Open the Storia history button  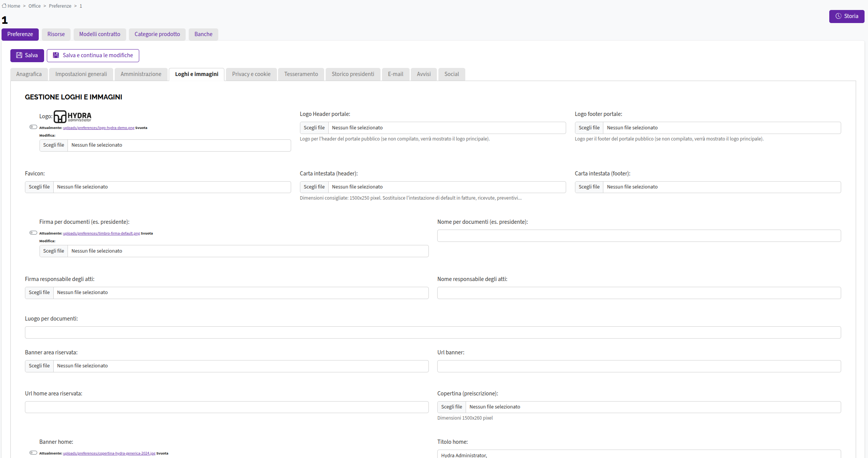tap(847, 16)
